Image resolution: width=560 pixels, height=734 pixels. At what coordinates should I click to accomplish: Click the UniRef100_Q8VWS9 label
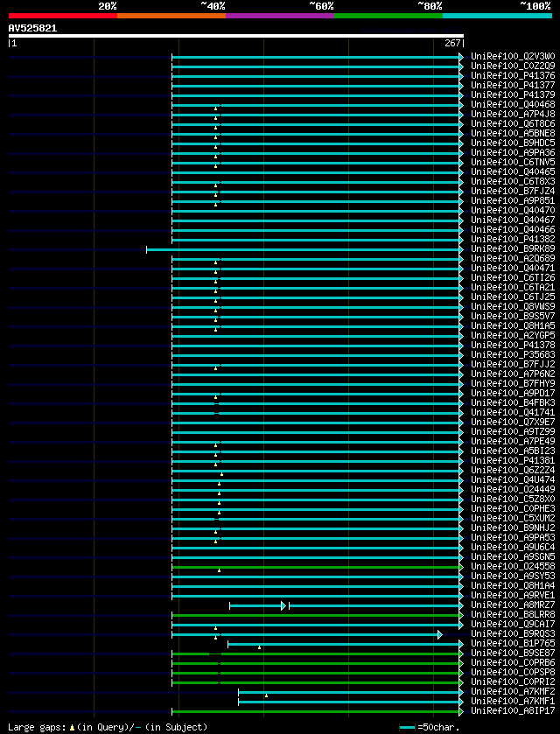tap(513, 306)
